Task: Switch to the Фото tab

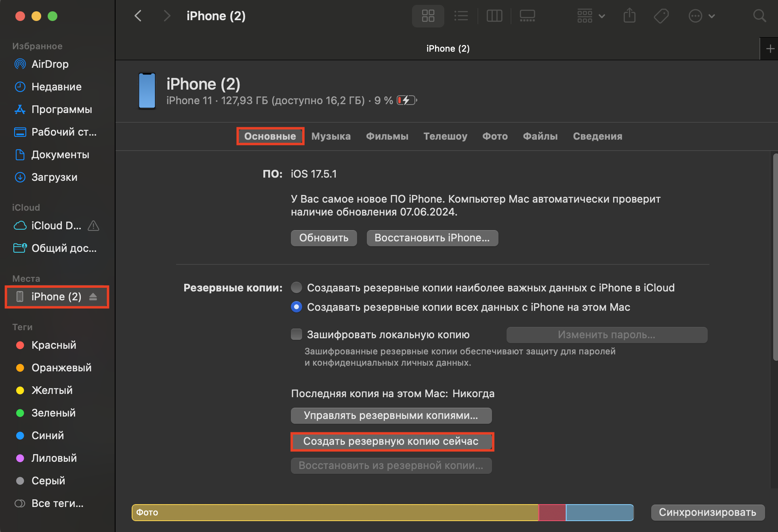Action: coord(495,136)
